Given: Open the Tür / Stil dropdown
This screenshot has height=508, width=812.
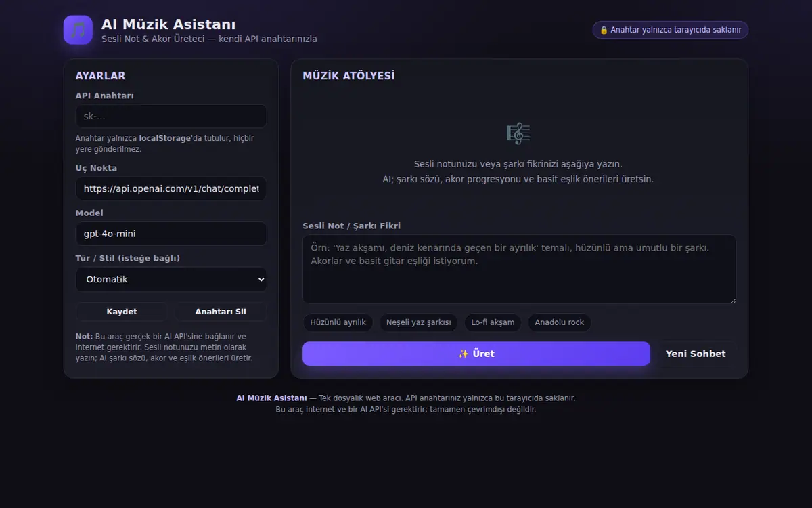Looking at the screenshot, I should [171, 279].
